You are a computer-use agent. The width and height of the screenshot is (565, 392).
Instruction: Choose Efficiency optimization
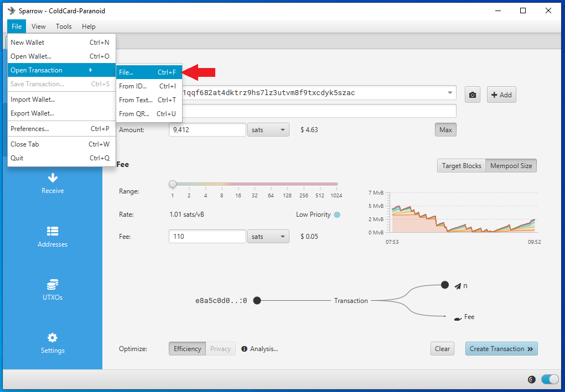tap(188, 349)
